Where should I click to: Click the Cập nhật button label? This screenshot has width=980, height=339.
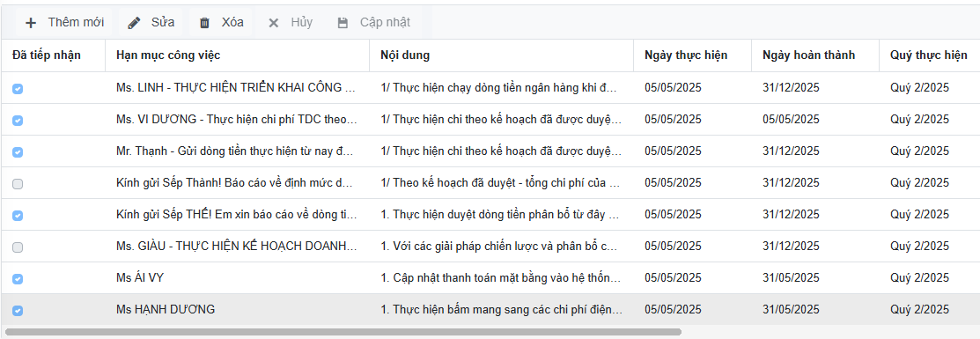[x=385, y=23]
